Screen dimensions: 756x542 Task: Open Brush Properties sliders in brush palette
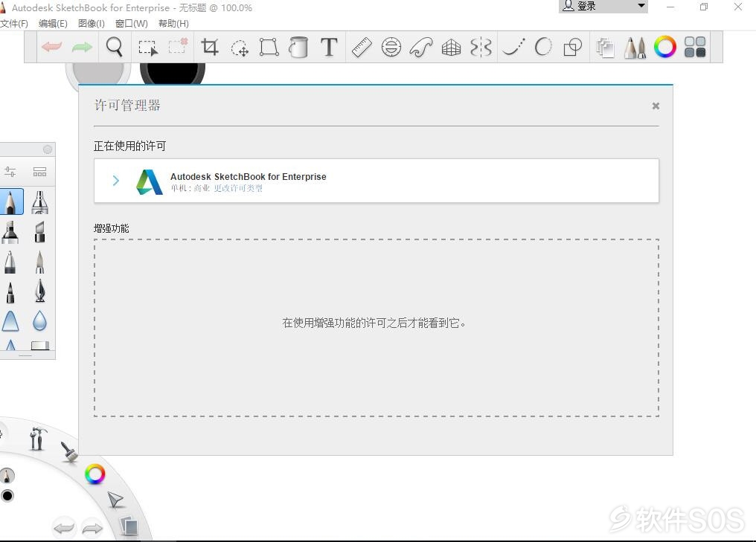10,172
